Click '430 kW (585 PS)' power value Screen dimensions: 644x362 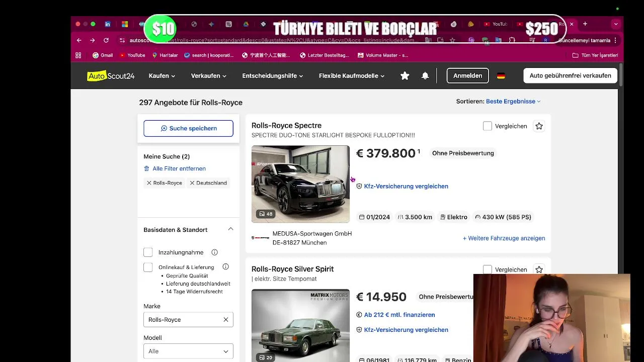[503, 217]
